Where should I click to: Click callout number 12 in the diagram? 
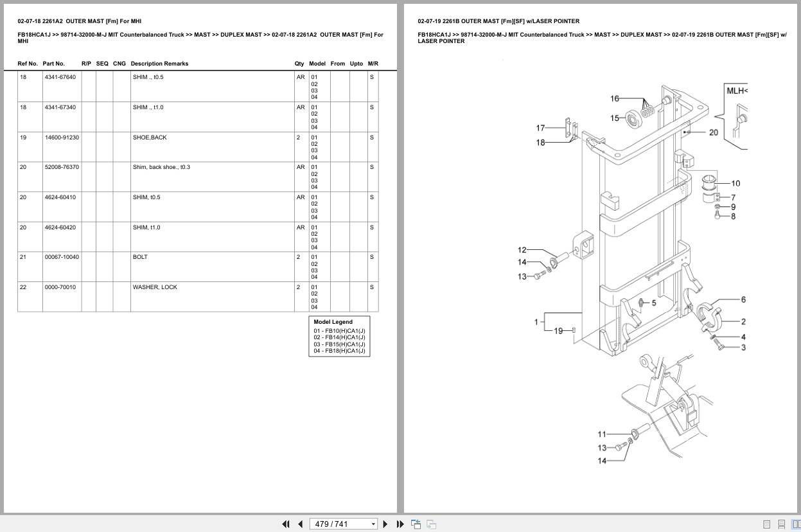[x=522, y=250]
